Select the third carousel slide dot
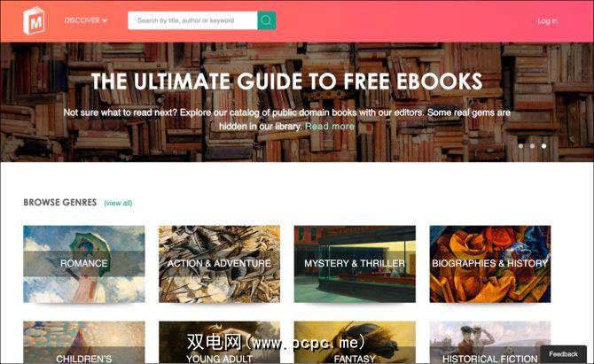This screenshot has width=594, height=364. [543, 146]
